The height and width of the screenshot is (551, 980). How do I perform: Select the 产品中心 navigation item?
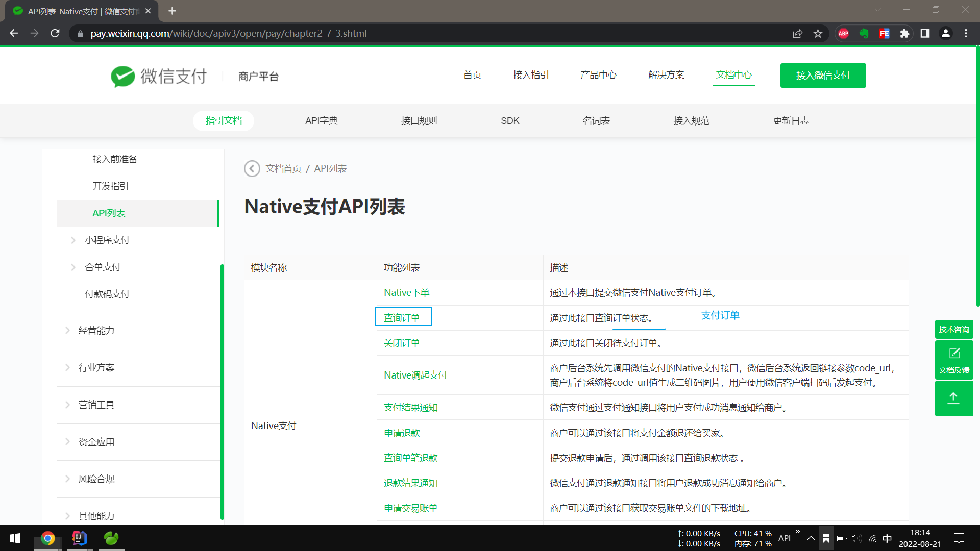(598, 75)
